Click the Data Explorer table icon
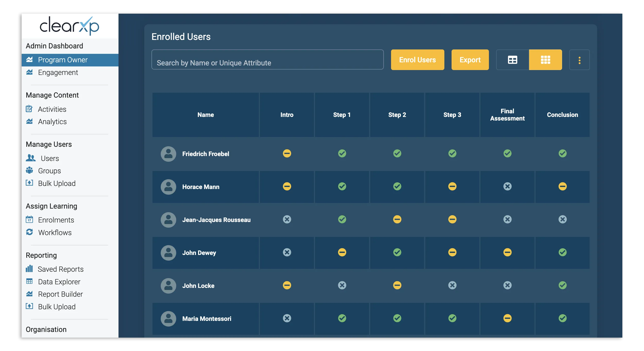The image size is (644, 351). [29, 281]
